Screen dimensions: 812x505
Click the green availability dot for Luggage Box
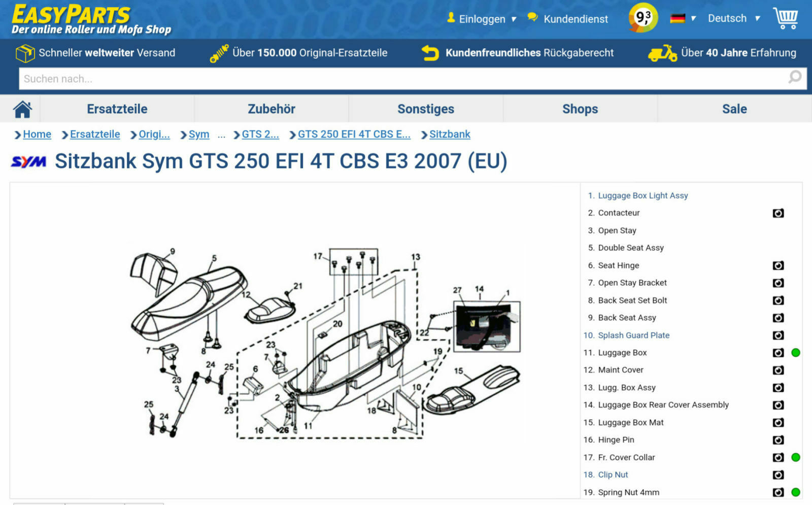796,352
